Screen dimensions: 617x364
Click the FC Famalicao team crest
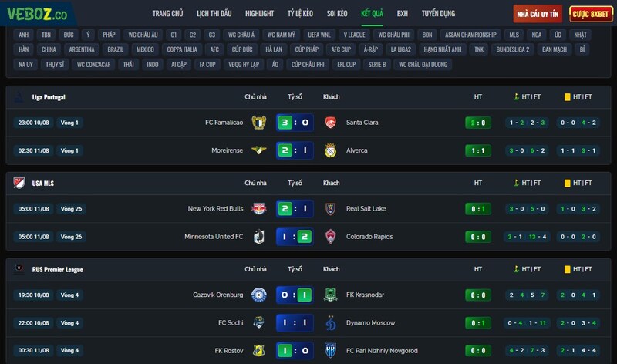tap(259, 123)
